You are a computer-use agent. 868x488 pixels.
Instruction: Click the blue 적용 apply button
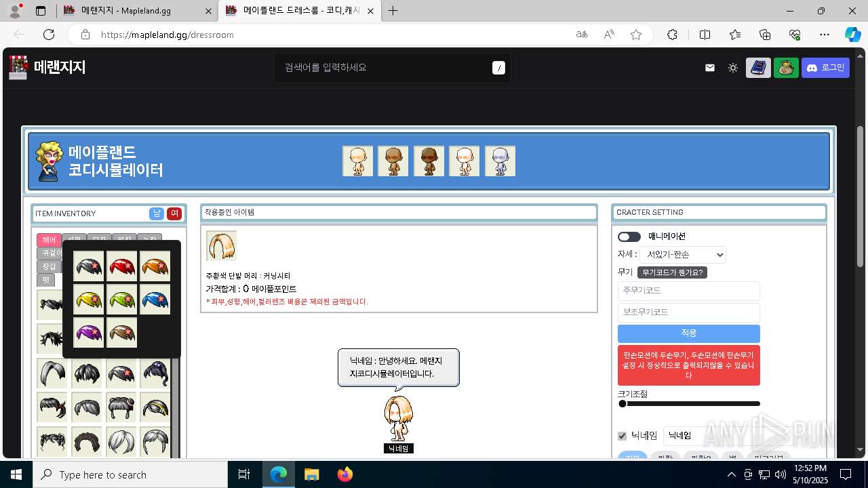[x=688, y=333]
